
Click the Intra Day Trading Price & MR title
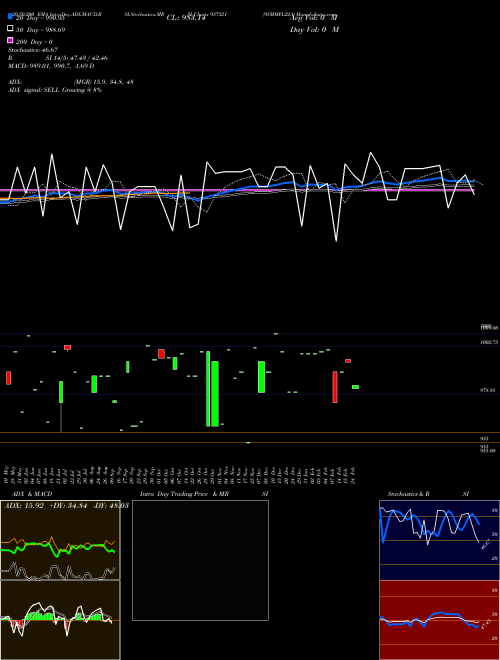[x=184, y=494]
